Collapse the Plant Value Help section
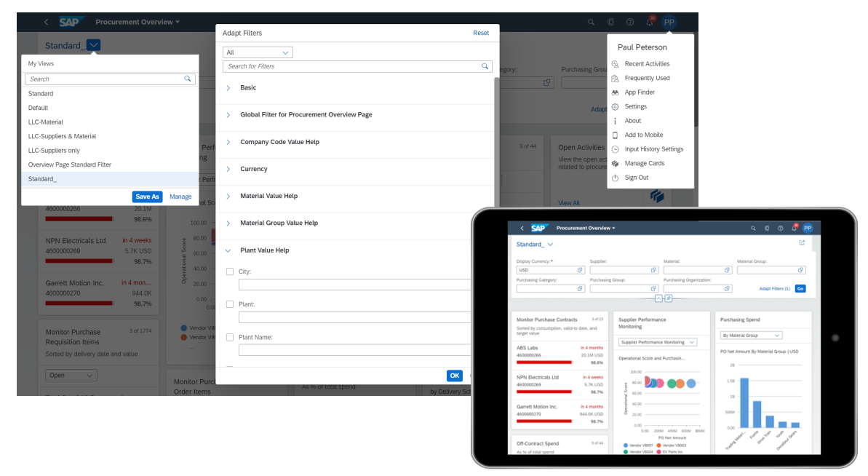868x476 pixels. click(228, 250)
